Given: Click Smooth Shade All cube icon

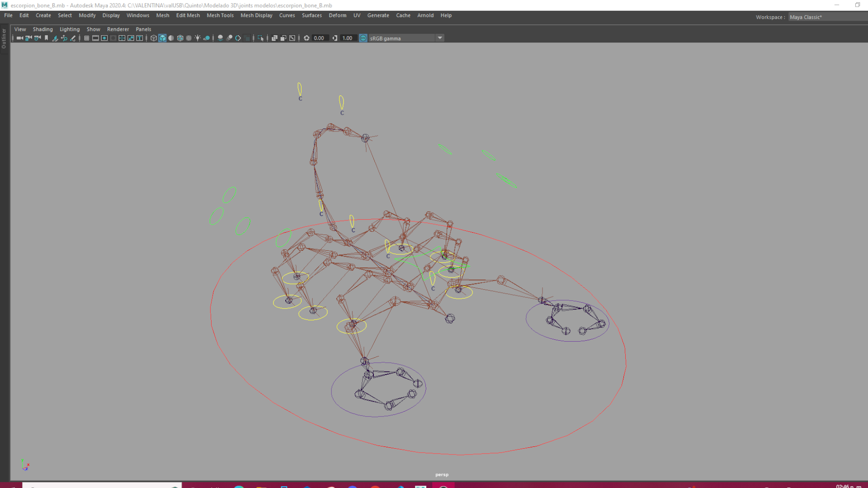Looking at the screenshot, I should 162,38.
